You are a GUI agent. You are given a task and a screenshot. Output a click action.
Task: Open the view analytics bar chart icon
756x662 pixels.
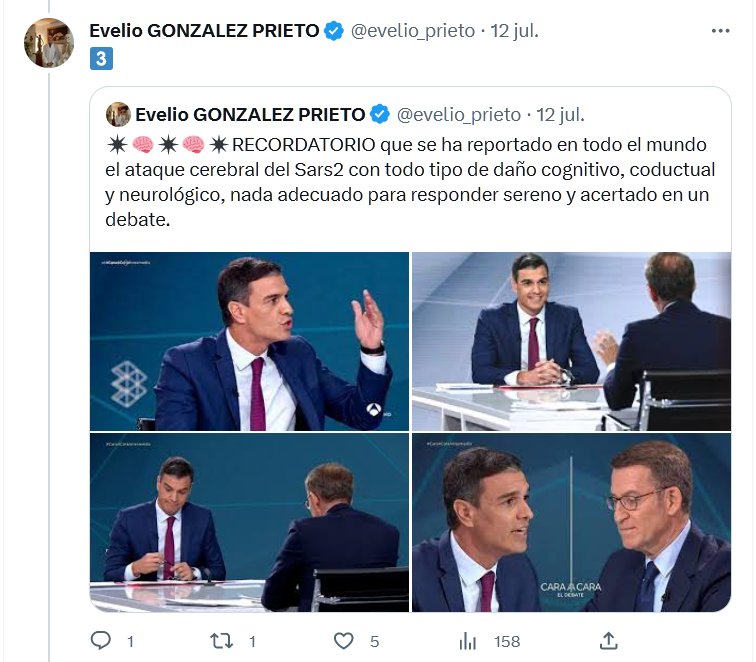click(x=467, y=640)
